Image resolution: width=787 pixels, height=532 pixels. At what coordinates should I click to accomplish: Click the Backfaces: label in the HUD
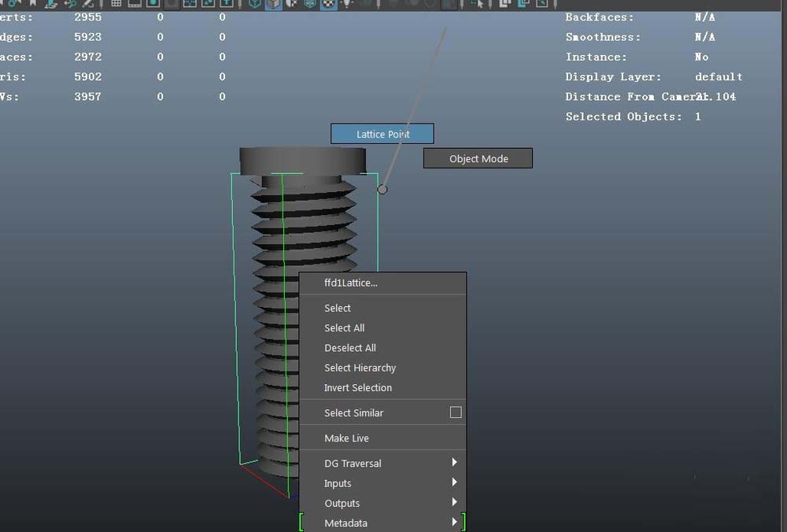coord(599,17)
